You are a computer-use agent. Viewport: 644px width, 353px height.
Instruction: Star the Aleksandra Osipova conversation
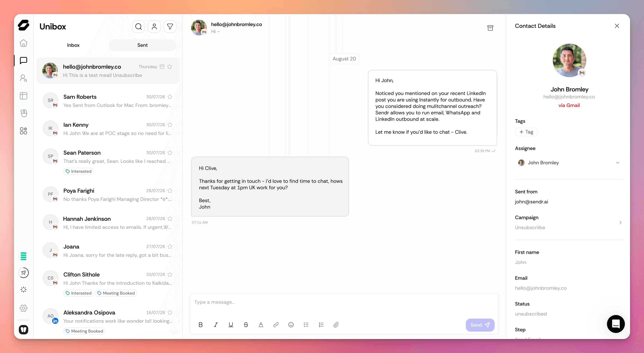[170, 312]
